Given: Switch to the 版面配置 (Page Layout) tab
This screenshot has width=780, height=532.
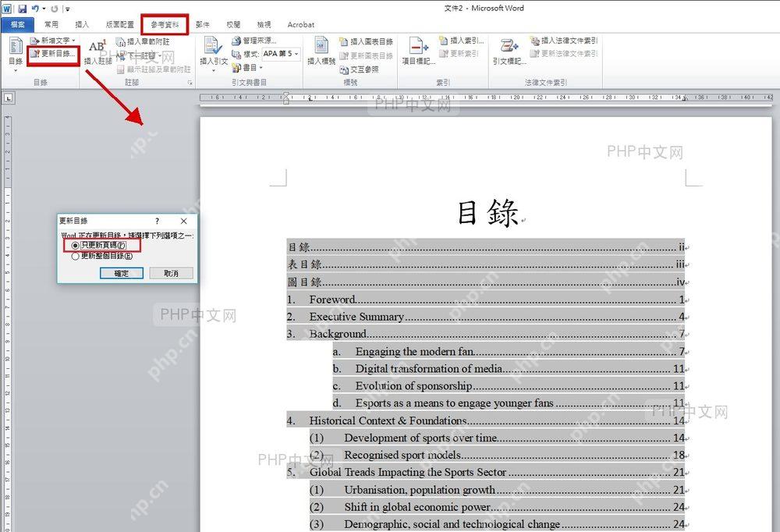Looking at the screenshot, I should point(120,24).
